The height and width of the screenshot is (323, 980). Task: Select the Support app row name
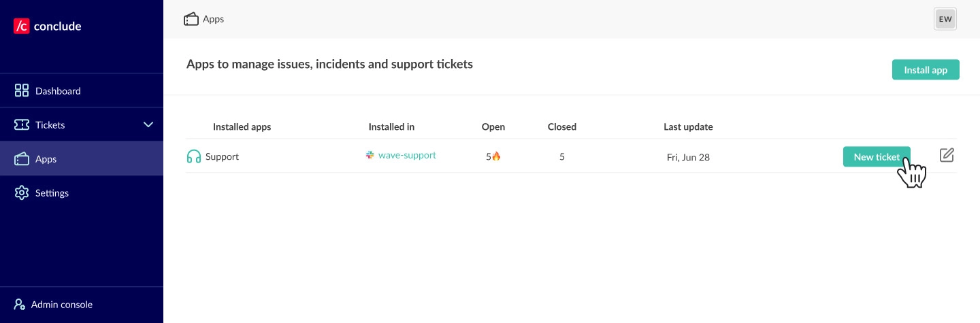(x=222, y=156)
